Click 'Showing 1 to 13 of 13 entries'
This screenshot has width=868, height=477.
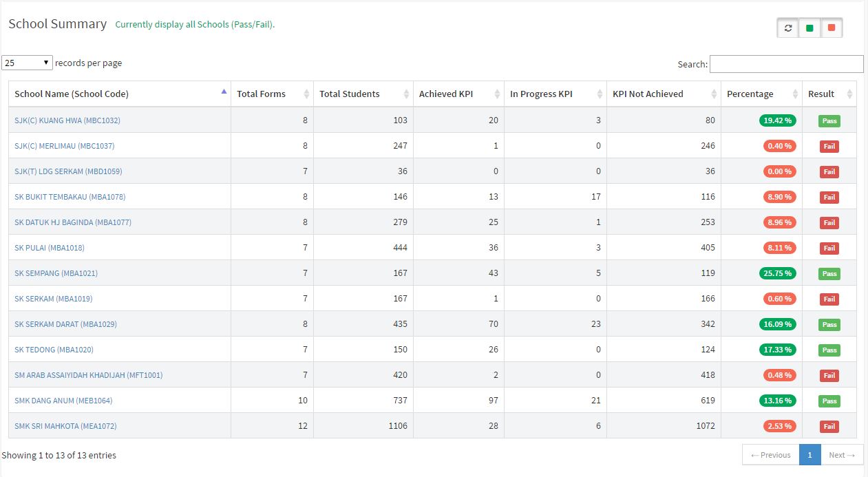[59, 455]
